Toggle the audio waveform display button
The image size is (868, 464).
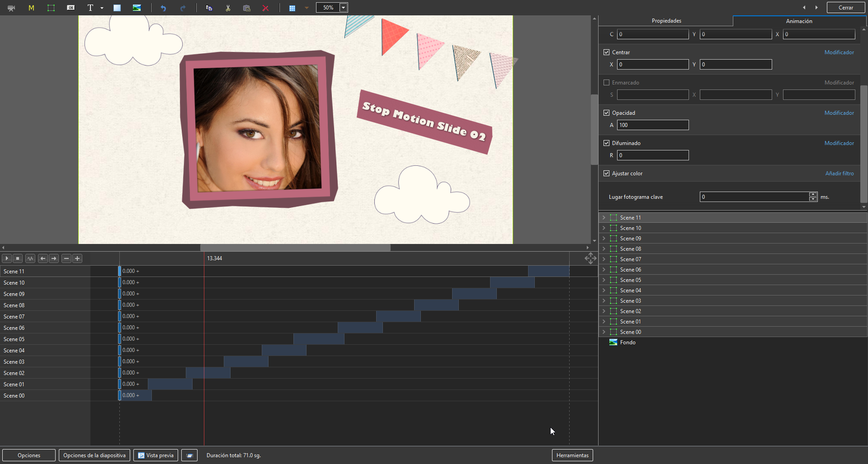pos(30,258)
